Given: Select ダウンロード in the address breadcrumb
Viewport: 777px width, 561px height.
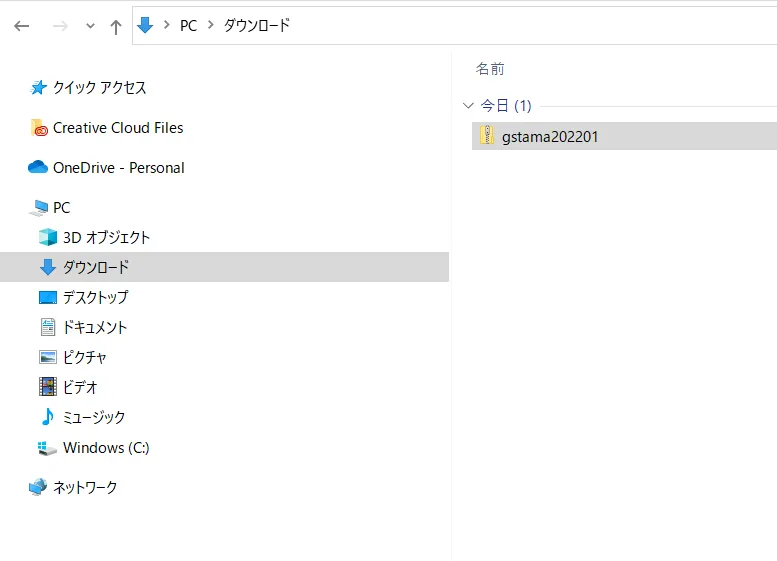Looking at the screenshot, I should 256,26.
